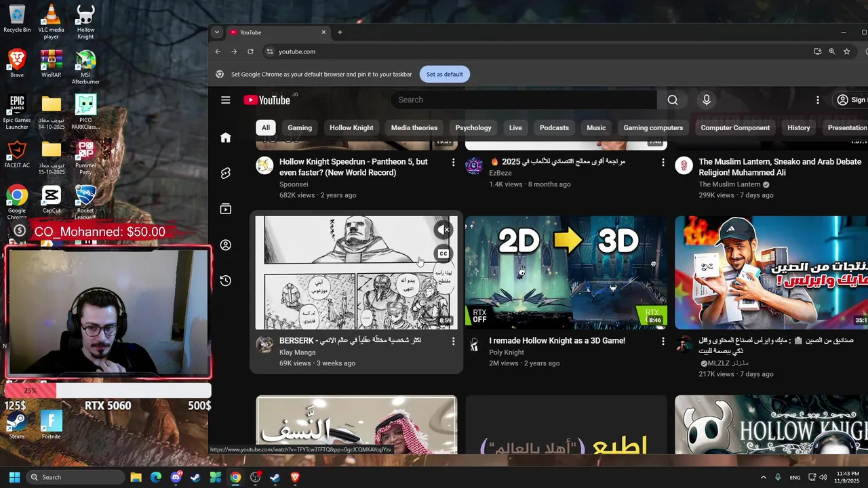Select the All filter chip

(x=266, y=127)
